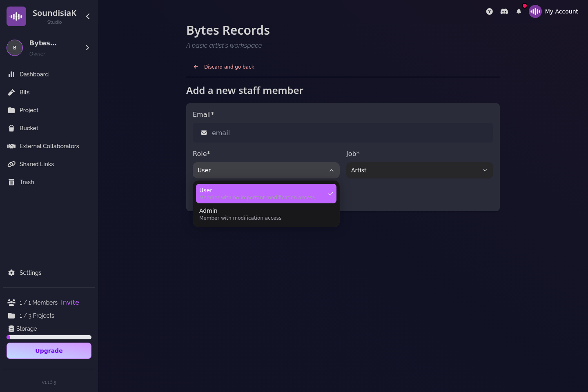Click the Bits pen icon
Screen dimensions: 588x392
click(x=11, y=92)
